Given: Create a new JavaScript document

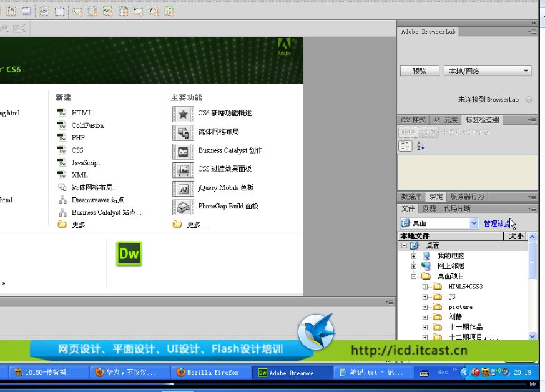Looking at the screenshot, I should pyautogui.click(x=86, y=163).
